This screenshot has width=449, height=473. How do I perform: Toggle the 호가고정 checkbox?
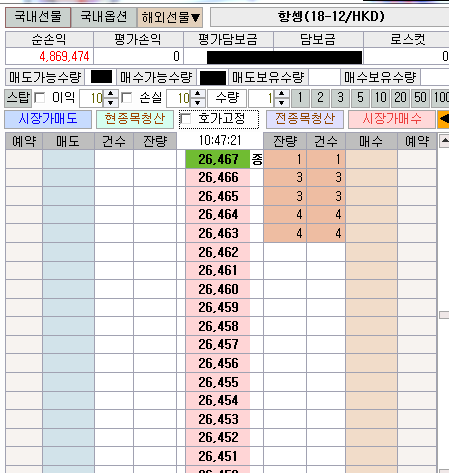[x=186, y=119]
